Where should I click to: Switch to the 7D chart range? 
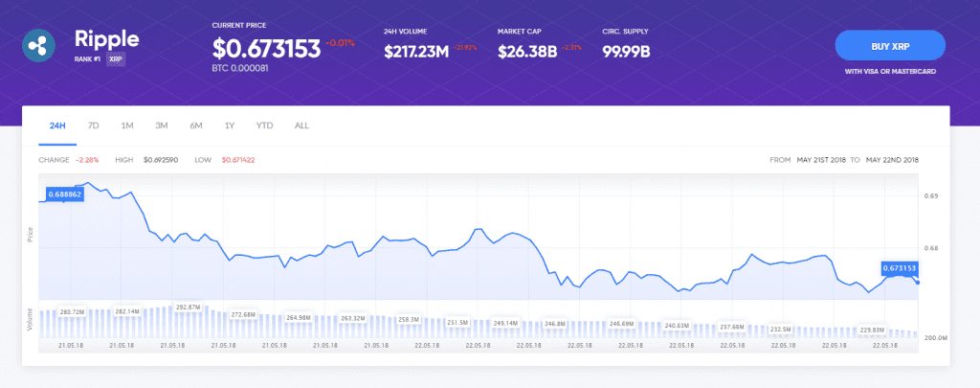pyautogui.click(x=93, y=126)
